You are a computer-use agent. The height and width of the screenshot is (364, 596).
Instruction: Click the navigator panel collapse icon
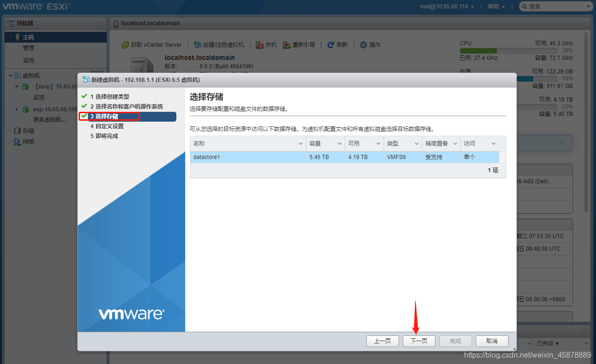pyautogui.click(x=99, y=23)
